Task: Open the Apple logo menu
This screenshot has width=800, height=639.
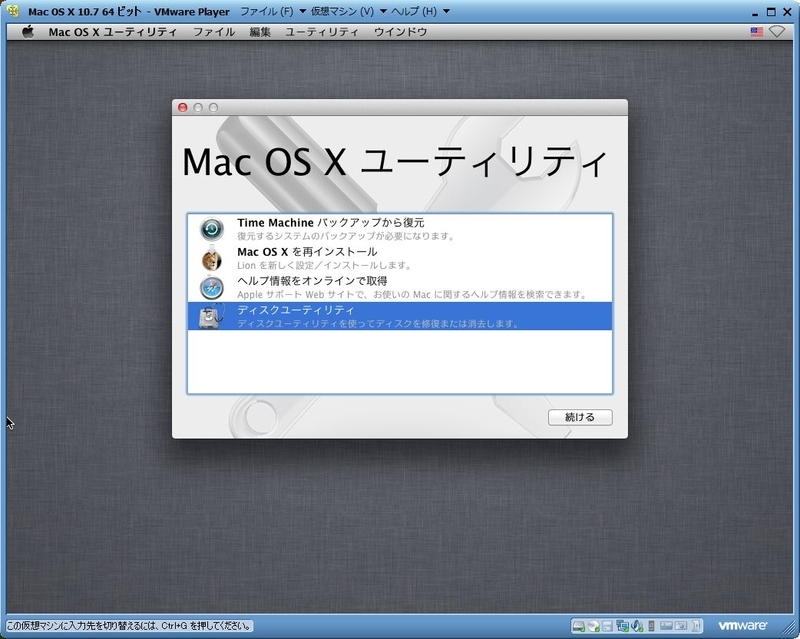Action: click(28, 32)
